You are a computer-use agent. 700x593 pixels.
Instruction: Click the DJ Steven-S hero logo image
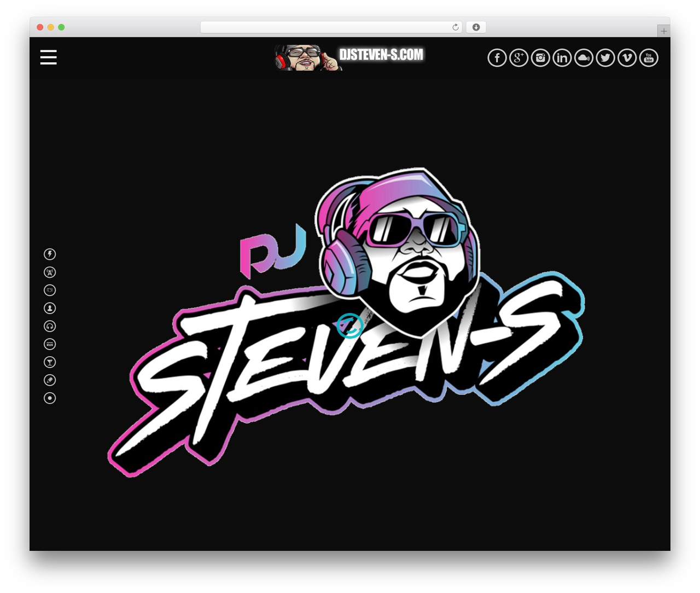[x=346, y=322]
